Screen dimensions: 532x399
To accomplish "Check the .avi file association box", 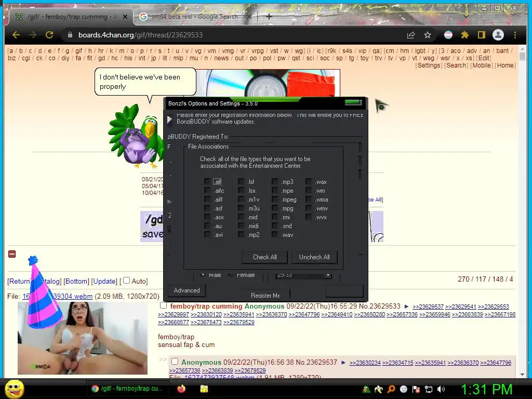I will [x=207, y=235].
